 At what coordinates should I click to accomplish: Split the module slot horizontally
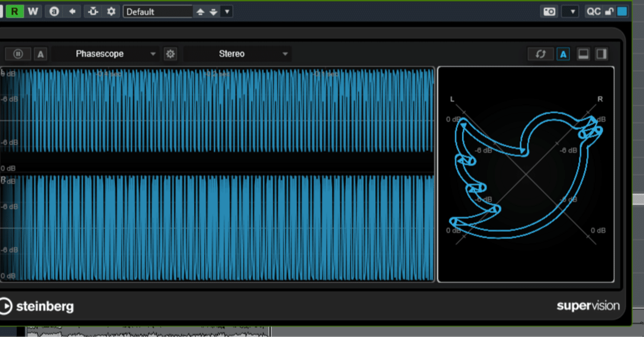[x=583, y=54]
